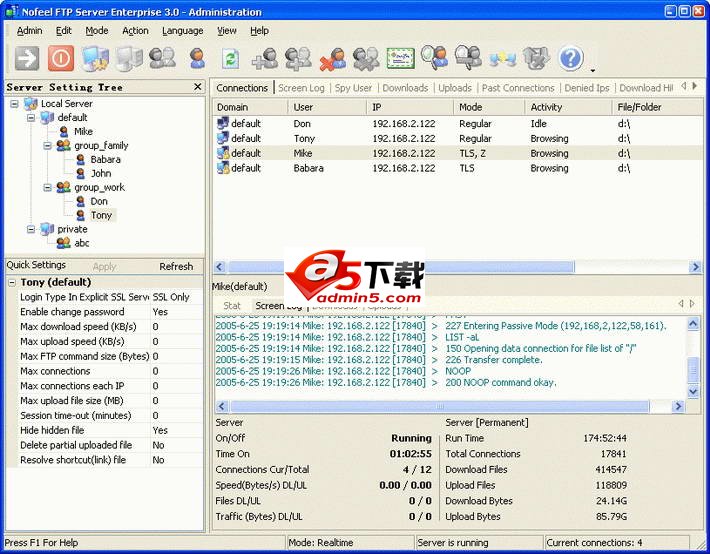710x554 pixels.
Task: Click the green certificate icon in toolbar
Action: 400,59
